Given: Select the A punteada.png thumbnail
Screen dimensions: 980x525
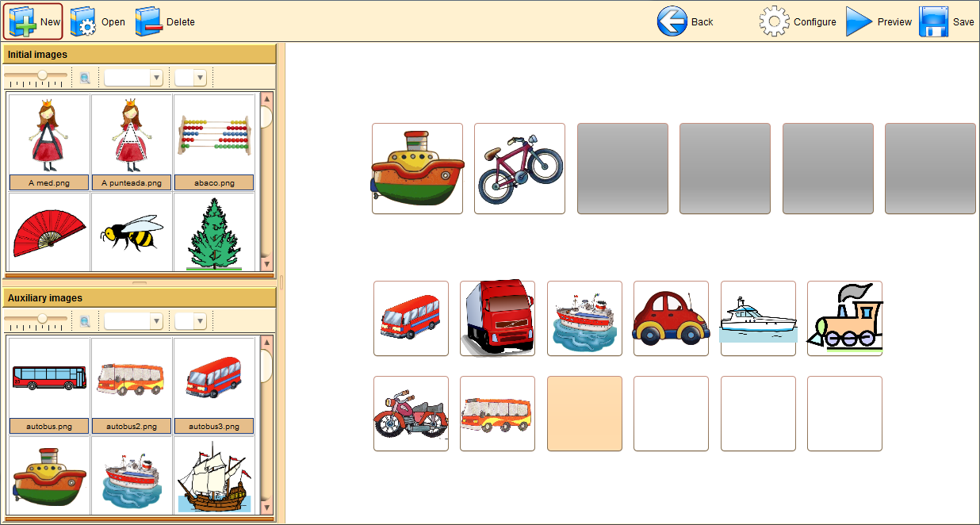Looking at the screenshot, I should (x=132, y=143).
